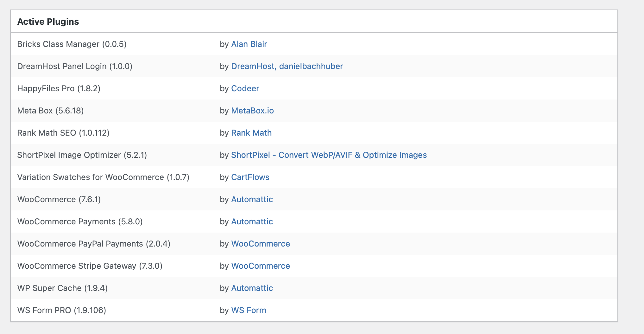This screenshot has width=644, height=334.
Task: Open WooCommerce link in PayPal Payments row
Action: [x=261, y=244]
